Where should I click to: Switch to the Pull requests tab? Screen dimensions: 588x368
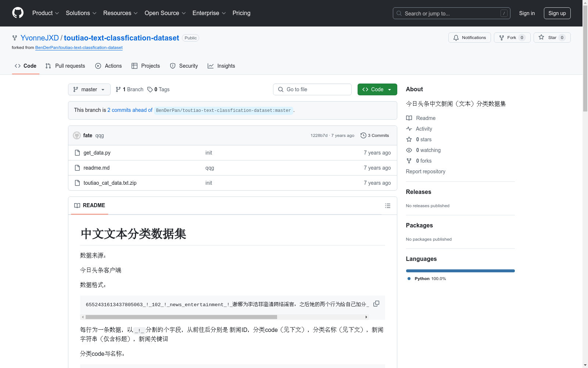65,66
